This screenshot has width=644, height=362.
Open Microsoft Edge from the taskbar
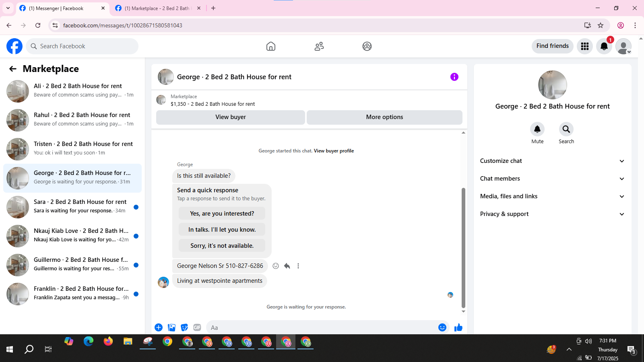89,342
